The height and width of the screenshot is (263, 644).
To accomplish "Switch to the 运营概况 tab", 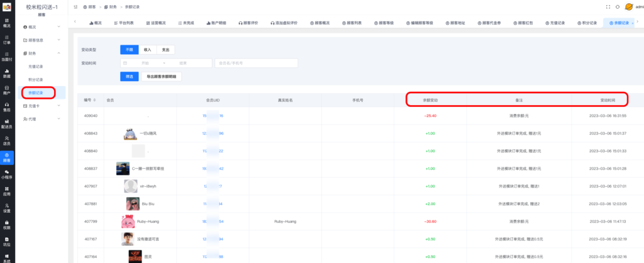I will (156, 23).
